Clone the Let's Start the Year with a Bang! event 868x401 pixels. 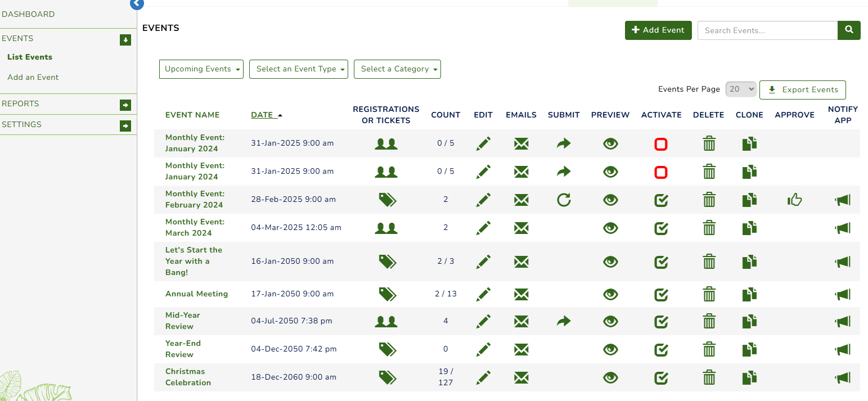click(749, 261)
